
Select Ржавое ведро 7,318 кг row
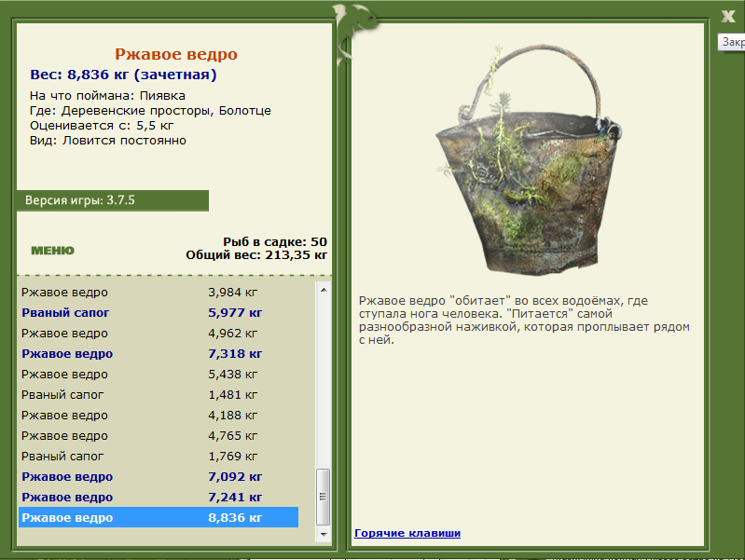pyautogui.click(x=159, y=353)
